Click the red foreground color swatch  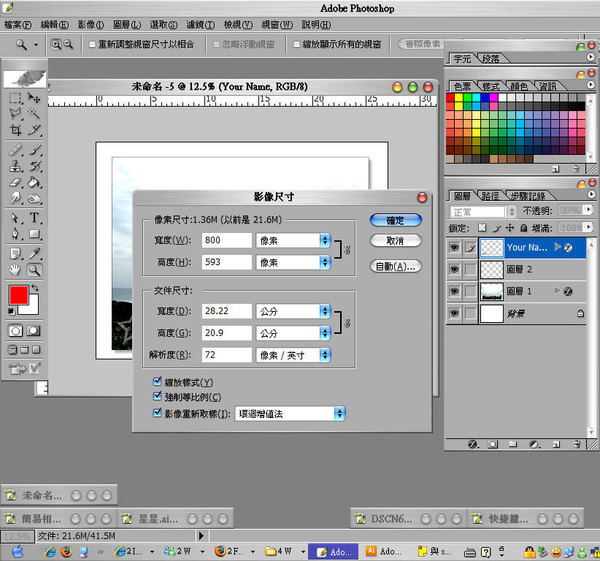[18, 296]
